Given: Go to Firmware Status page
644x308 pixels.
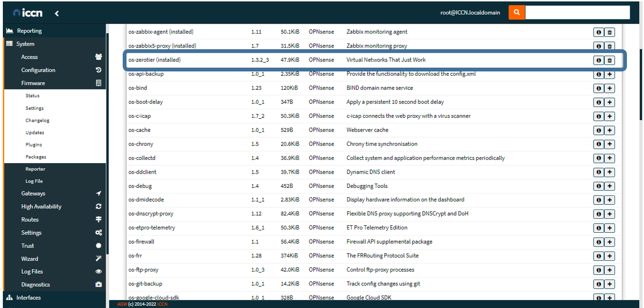Looking at the screenshot, I should pyautogui.click(x=32, y=96).
